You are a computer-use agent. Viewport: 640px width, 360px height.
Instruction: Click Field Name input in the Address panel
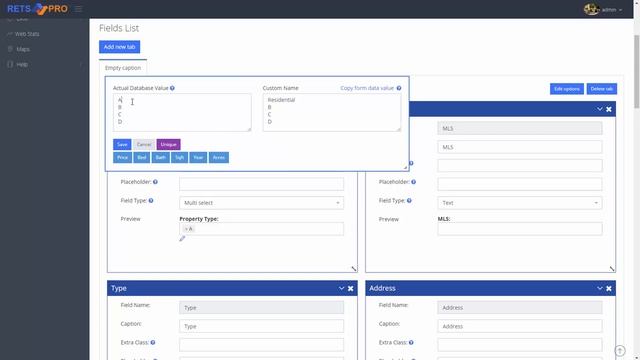click(x=520, y=307)
